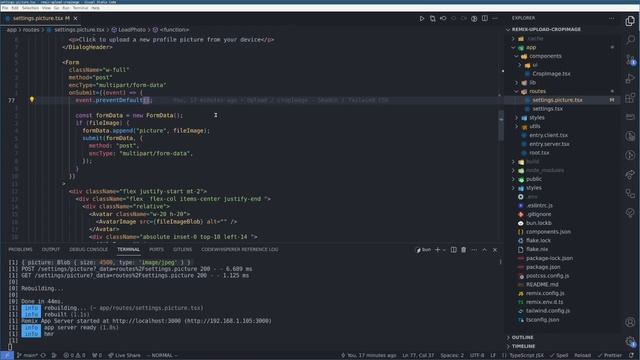Click new terminal plus icon
This screenshot has width=640, height=360.
(438, 250)
